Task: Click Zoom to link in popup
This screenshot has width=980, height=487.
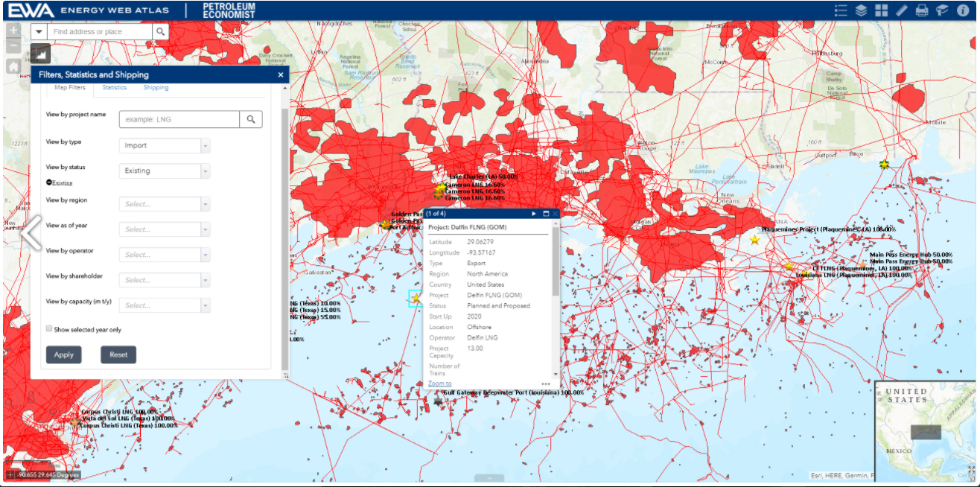Action: [439, 383]
